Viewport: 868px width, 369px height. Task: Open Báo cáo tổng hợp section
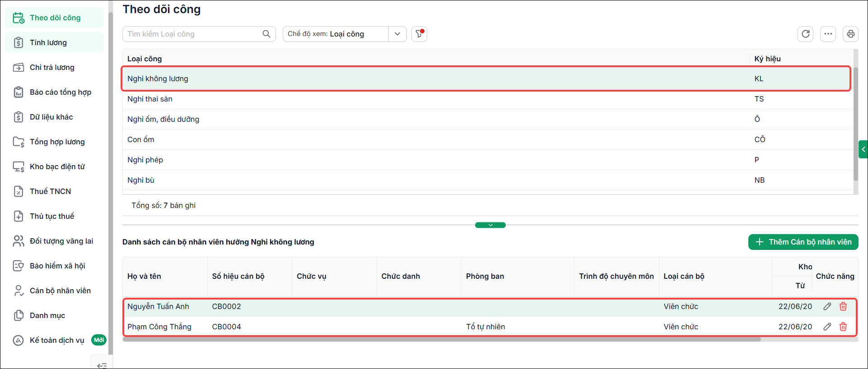pos(55,92)
